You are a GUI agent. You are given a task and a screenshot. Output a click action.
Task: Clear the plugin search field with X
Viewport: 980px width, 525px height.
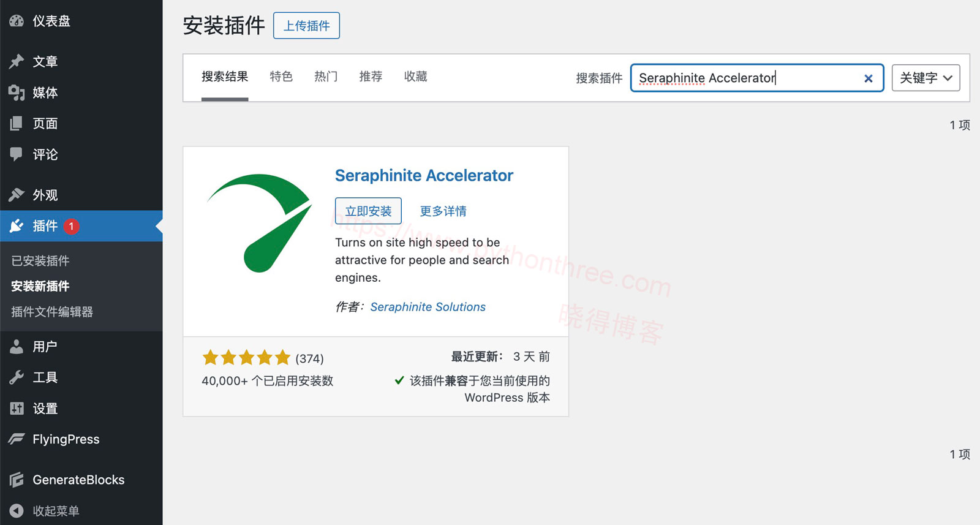point(869,78)
